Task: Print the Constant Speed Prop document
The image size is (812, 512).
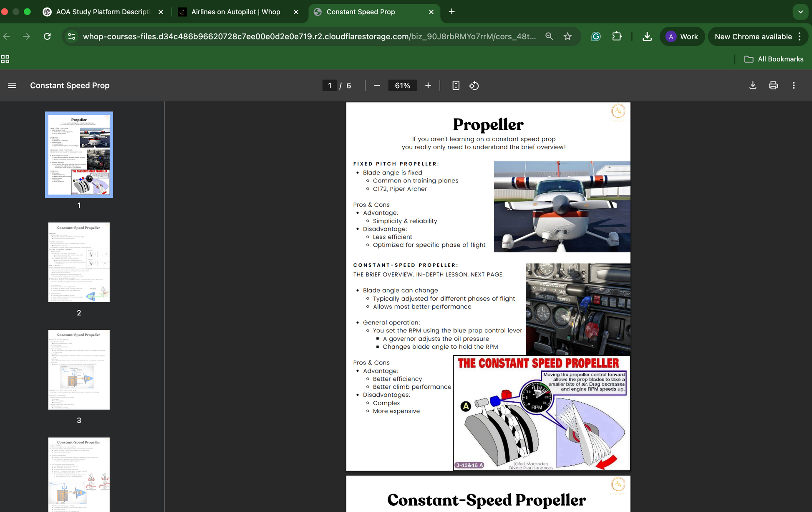Action: pos(773,85)
